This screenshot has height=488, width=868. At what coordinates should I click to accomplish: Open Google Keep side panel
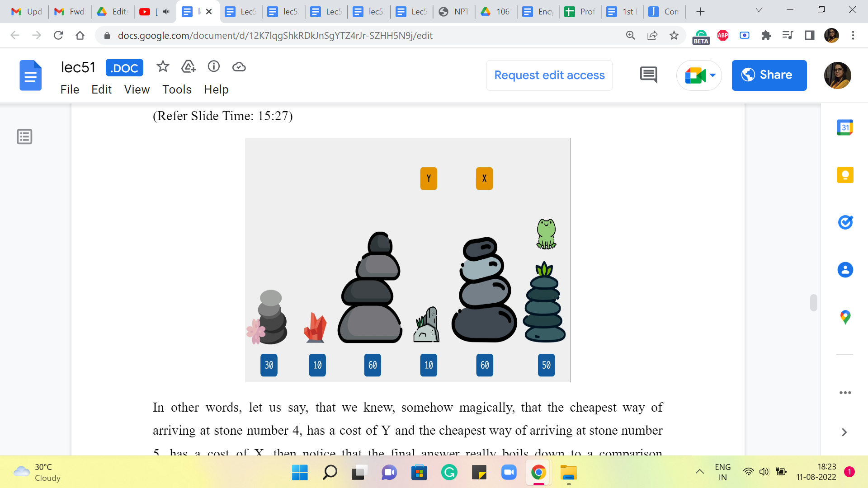coord(845,175)
